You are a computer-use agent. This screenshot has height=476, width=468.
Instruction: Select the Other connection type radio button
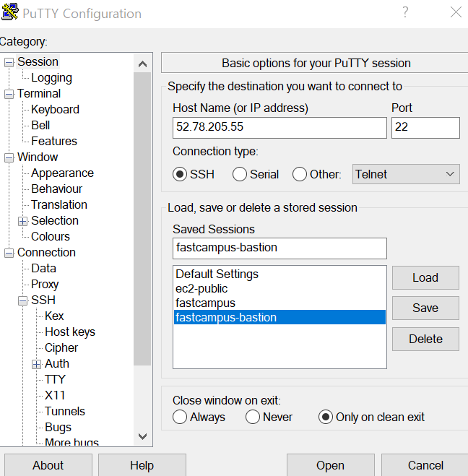pyautogui.click(x=299, y=174)
